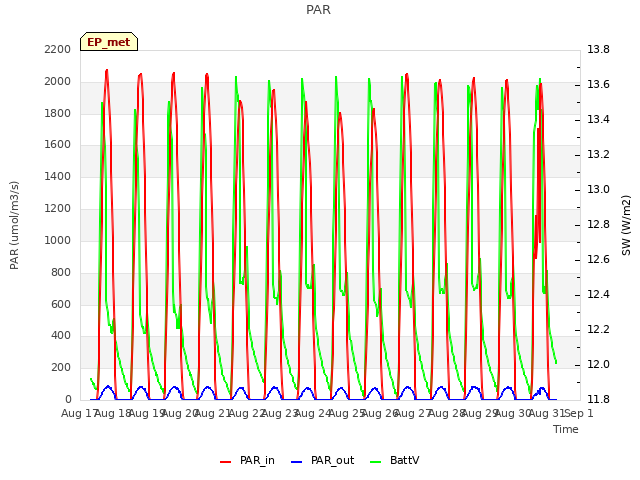Click the 13.6 right axis value

tap(598, 84)
